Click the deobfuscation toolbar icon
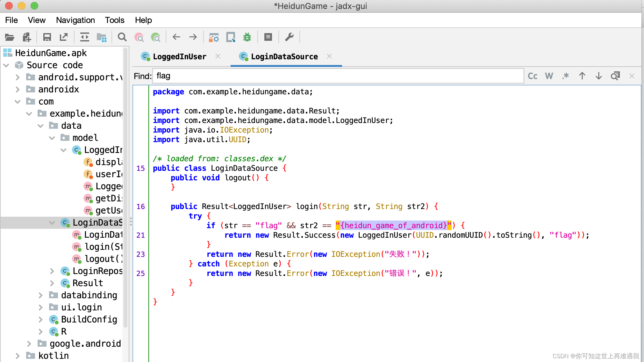This screenshot has height=362, width=644. [x=214, y=37]
